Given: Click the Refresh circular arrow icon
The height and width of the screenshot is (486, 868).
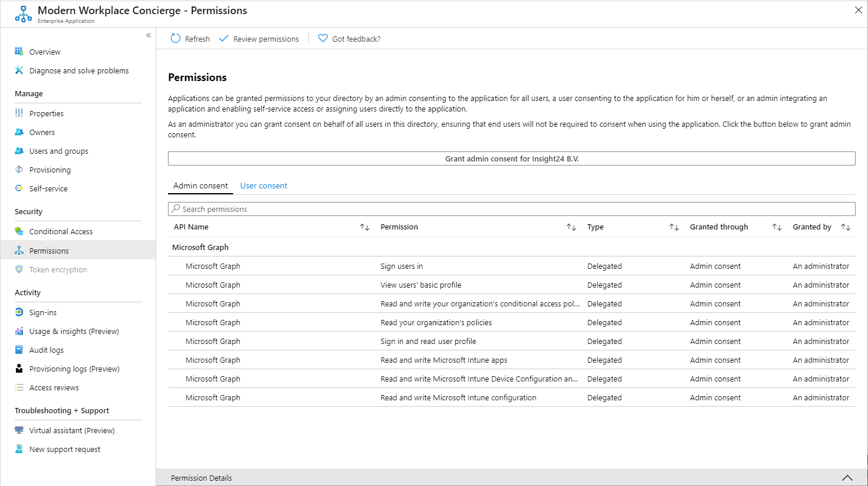Looking at the screenshot, I should [176, 39].
